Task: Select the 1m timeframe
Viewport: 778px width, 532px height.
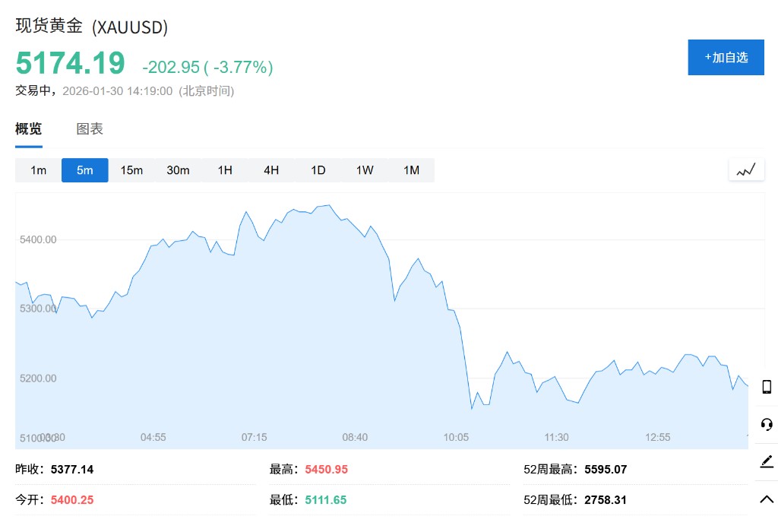Action: point(39,170)
